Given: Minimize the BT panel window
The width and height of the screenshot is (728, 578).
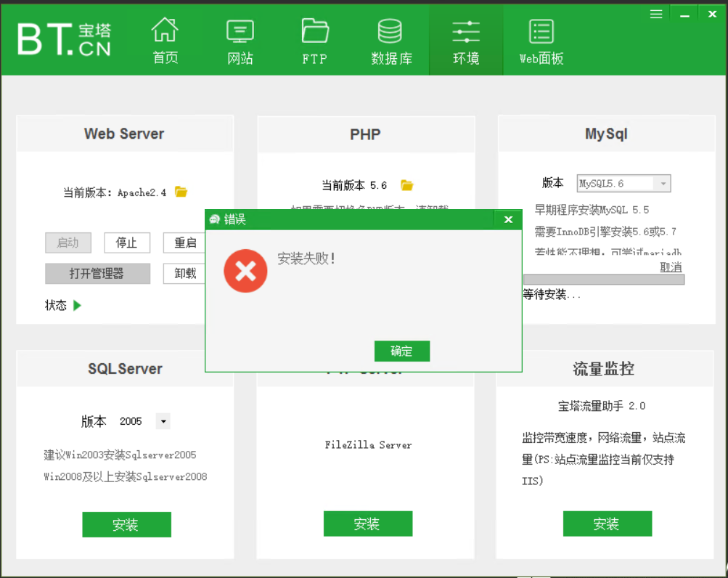Looking at the screenshot, I should click(x=685, y=15).
